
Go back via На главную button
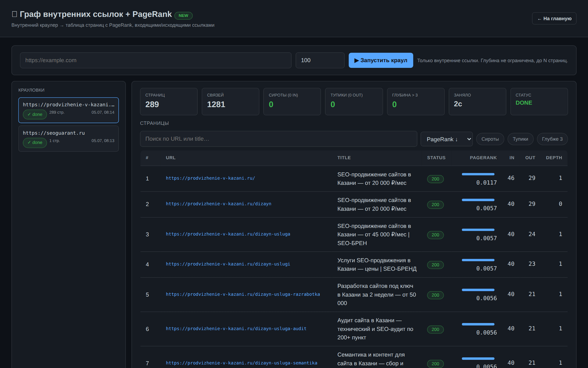coord(554,18)
